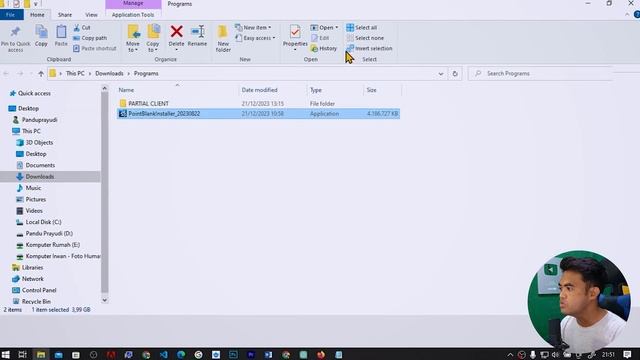This screenshot has height=360, width=640.
Task: Sort by the Type column header
Action: pos(316,90)
